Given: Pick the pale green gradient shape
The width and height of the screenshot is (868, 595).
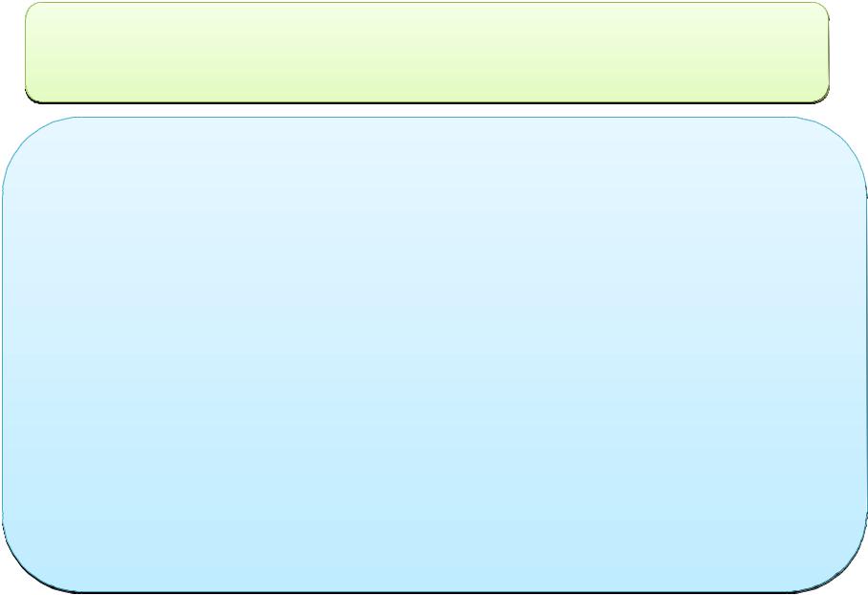Looking at the screenshot, I should click(x=426, y=53).
